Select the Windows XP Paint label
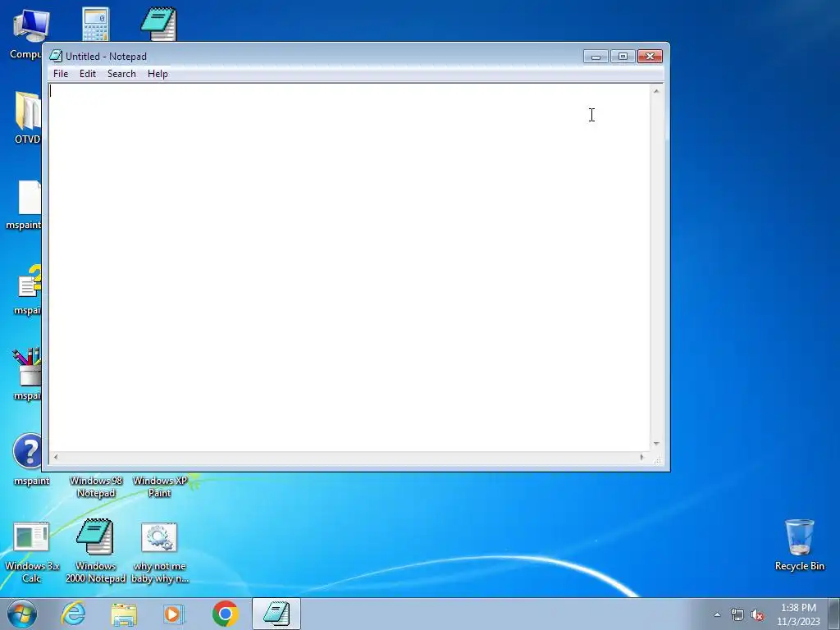 click(160, 486)
